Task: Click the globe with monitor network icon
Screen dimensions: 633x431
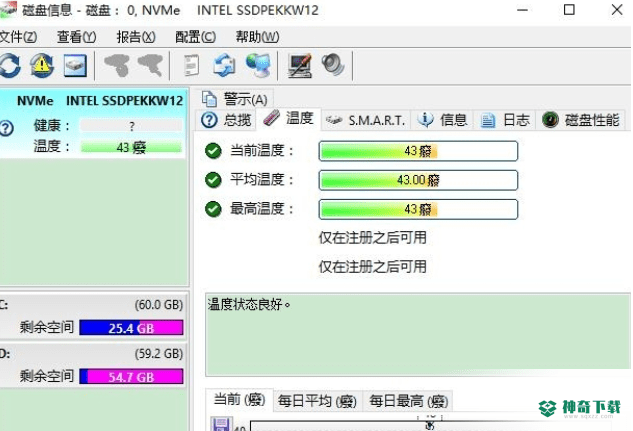Action: (258, 65)
